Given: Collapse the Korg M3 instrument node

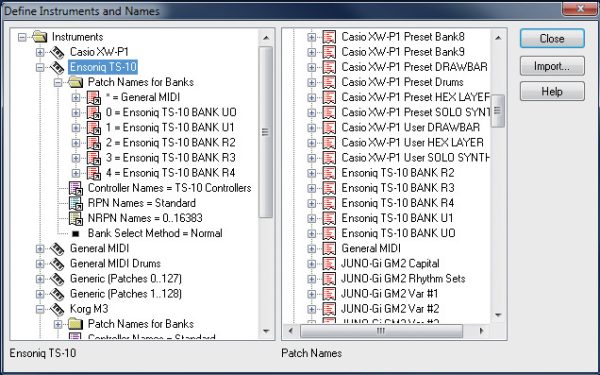Looking at the screenshot, I should tap(40, 309).
